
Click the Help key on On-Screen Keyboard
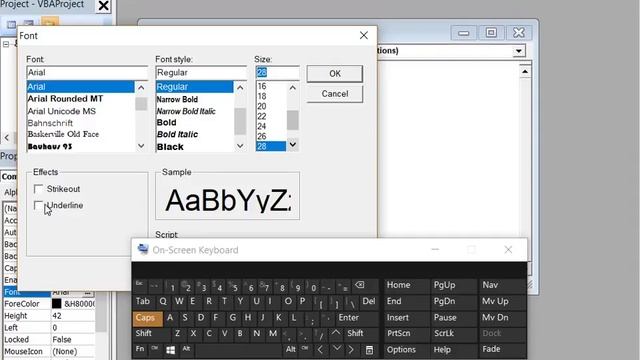442,349
